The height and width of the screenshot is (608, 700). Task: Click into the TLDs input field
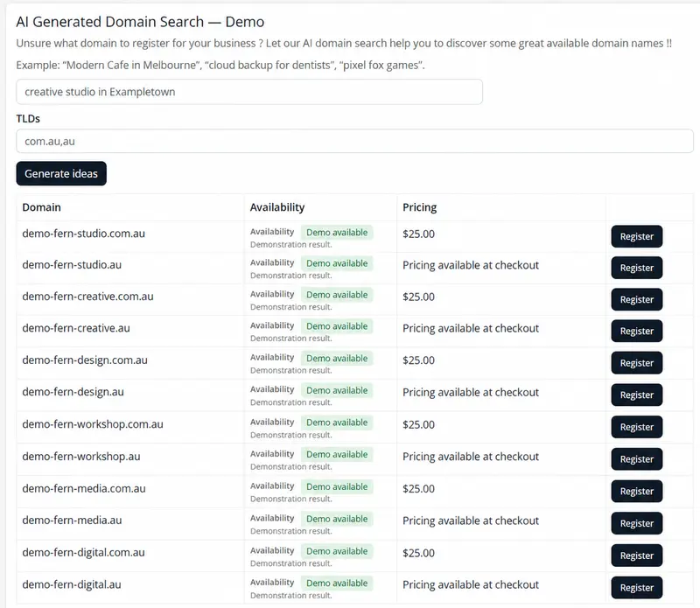[354, 141]
